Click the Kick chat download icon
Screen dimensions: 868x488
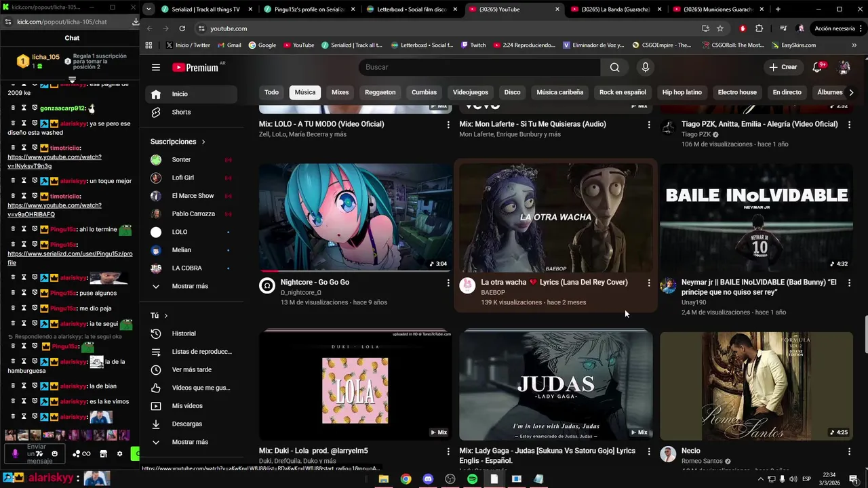pos(135,22)
